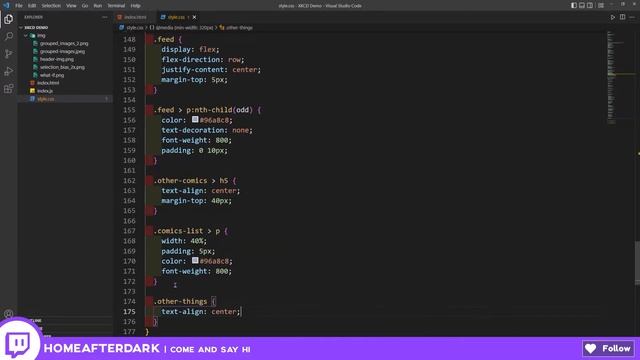Click 'width: 40%;' code line
Image resolution: width=640 pixels, height=360 pixels.
184,241
